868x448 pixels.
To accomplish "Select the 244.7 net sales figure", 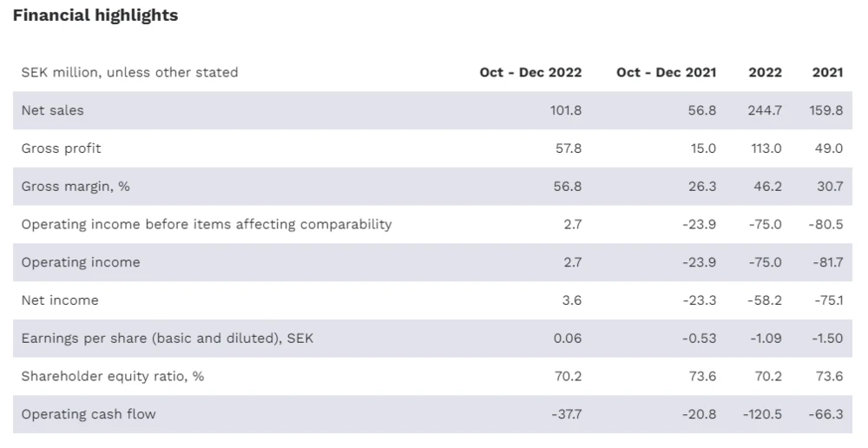I will coord(765,110).
